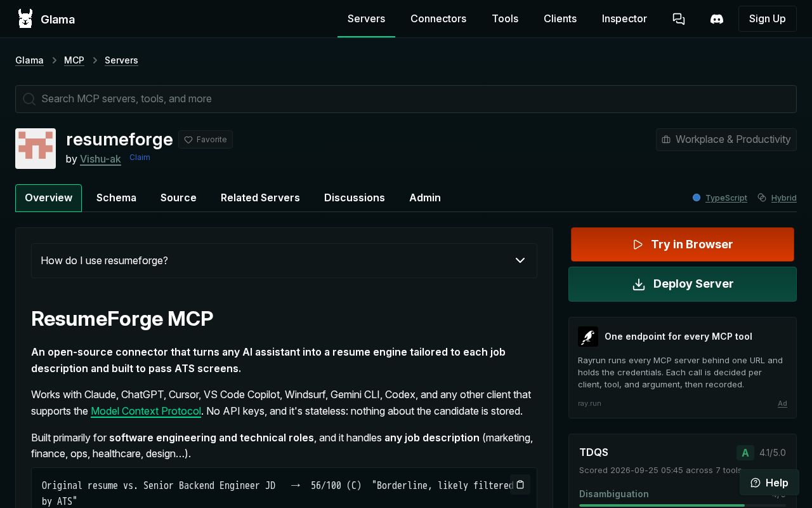Open the Vishu-ak author link

click(x=100, y=159)
